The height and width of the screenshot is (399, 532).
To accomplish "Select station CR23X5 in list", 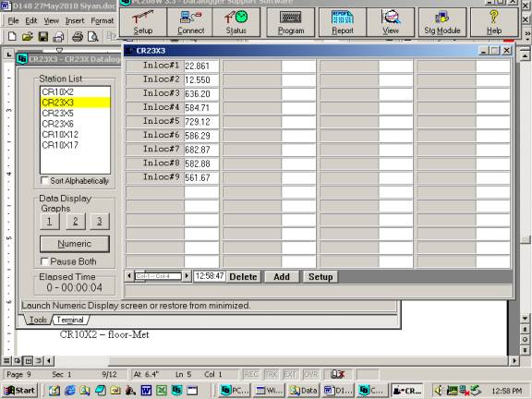I will tap(76, 113).
